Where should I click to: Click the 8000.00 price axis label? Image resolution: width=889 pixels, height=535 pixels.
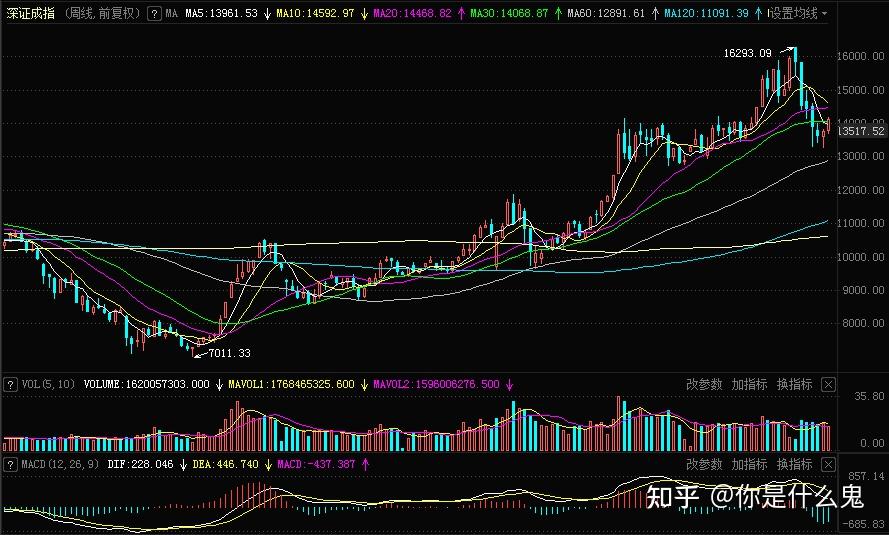863,323
